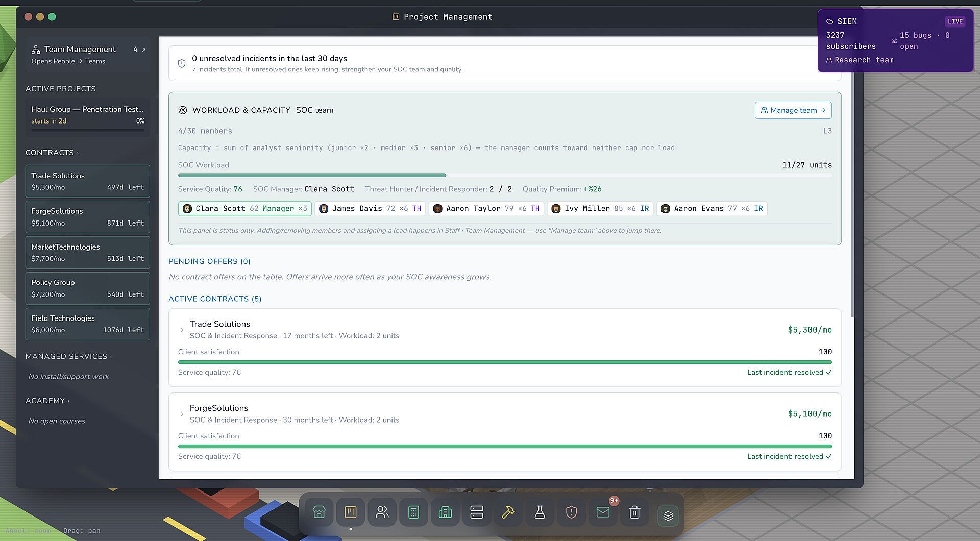The image size is (980, 541).
Task: Click the Workload & Capacity gauge icon
Action: [183, 110]
